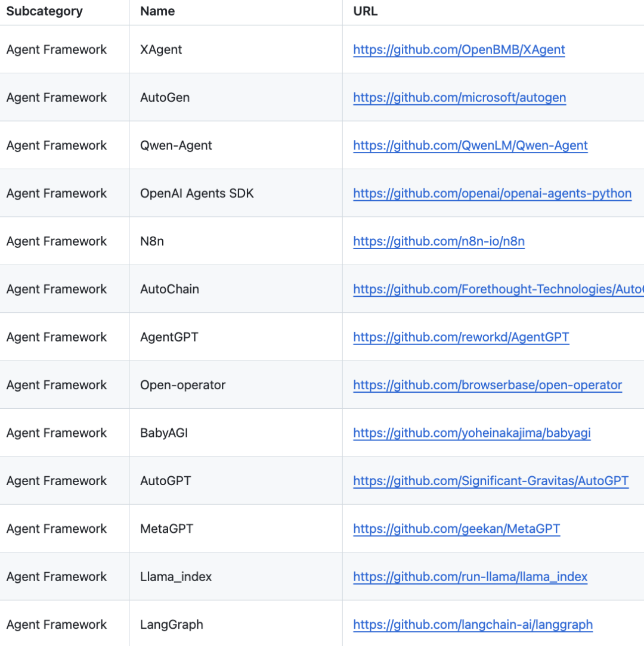Click the Name column header
Image resolution: width=644 pixels, height=646 pixels.
tap(157, 11)
